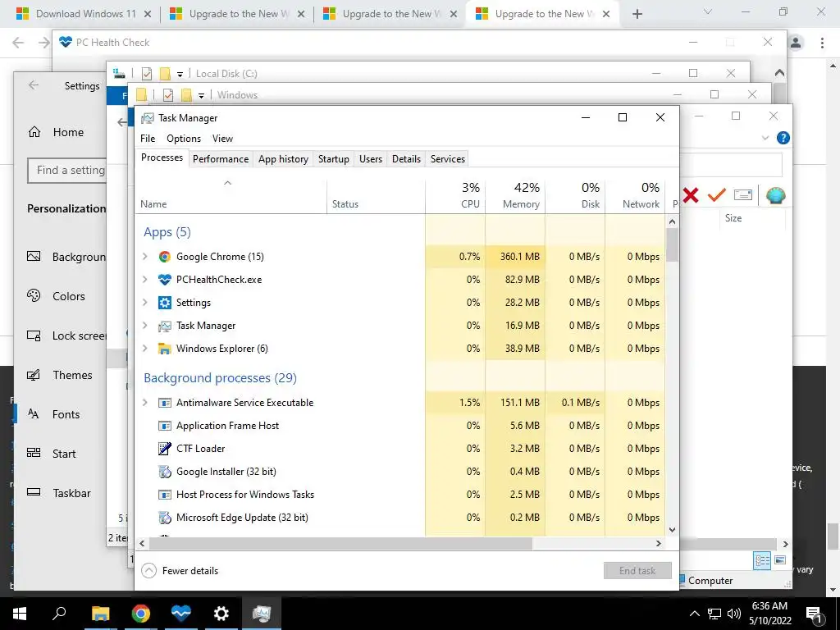The width and height of the screenshot is (840, 630).
Task: Expand the Settings process group
Action: 144,303
